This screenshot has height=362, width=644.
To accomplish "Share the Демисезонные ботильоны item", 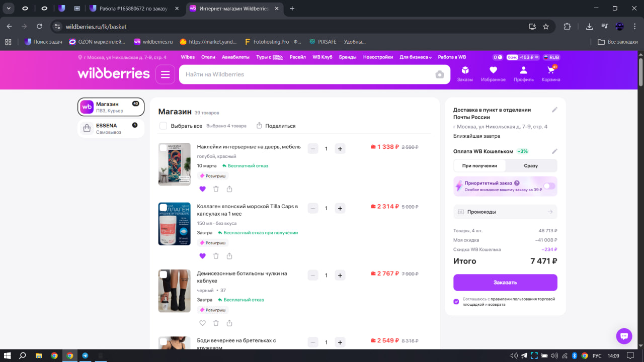I will [229, 323].
